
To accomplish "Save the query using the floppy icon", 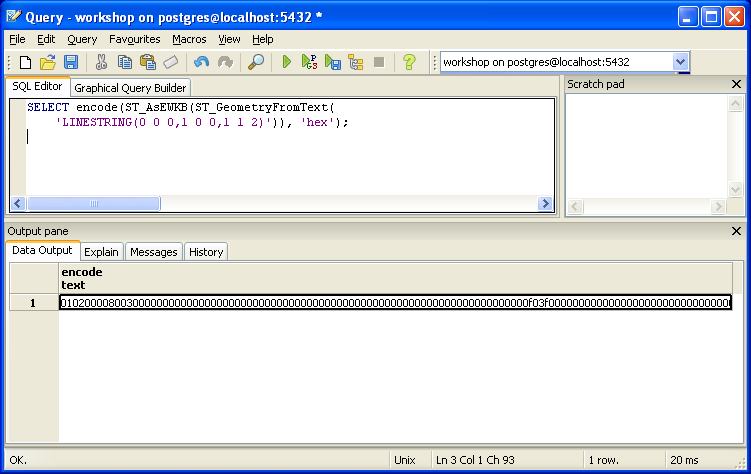I will coord(71,62).
